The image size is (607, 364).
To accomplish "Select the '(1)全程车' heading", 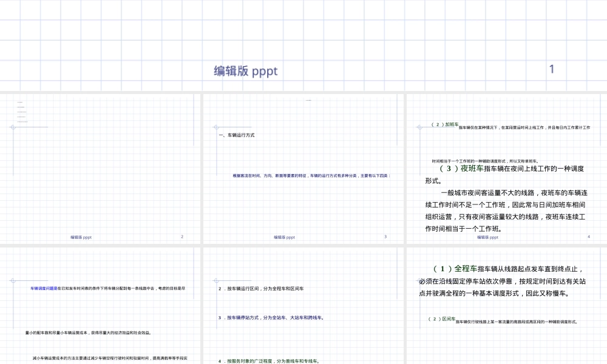I will (455, 269).
